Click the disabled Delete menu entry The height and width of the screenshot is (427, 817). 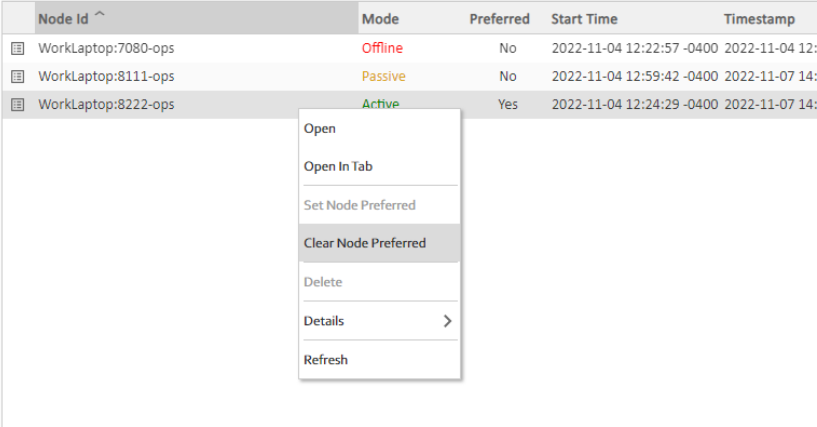[323, 282]
